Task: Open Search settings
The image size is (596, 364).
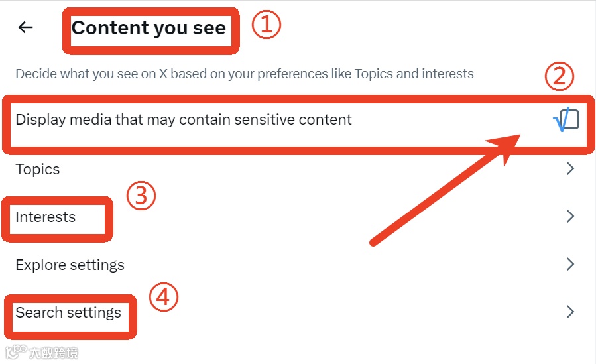Action: pyautogui.click(x=68, y=312)
